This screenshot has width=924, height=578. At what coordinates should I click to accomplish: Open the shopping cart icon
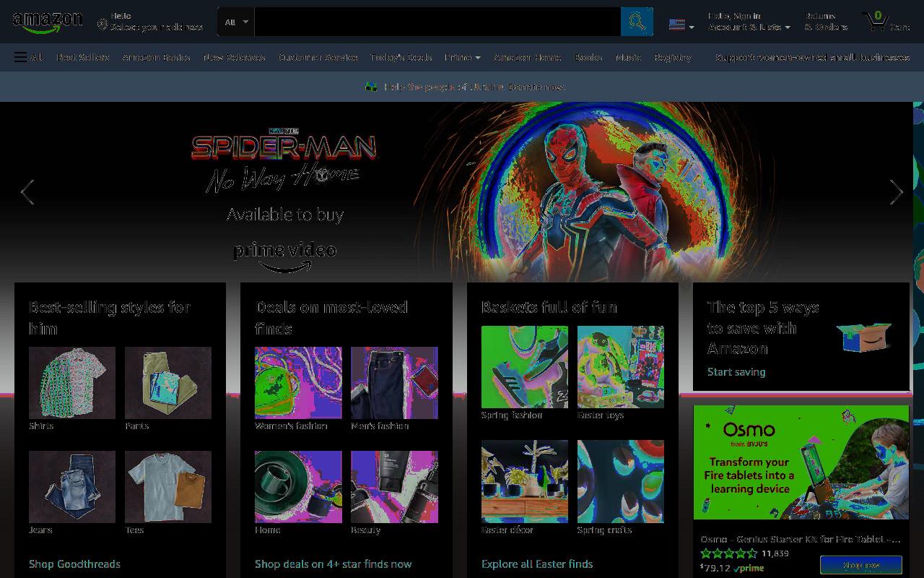tap(876, 21)
